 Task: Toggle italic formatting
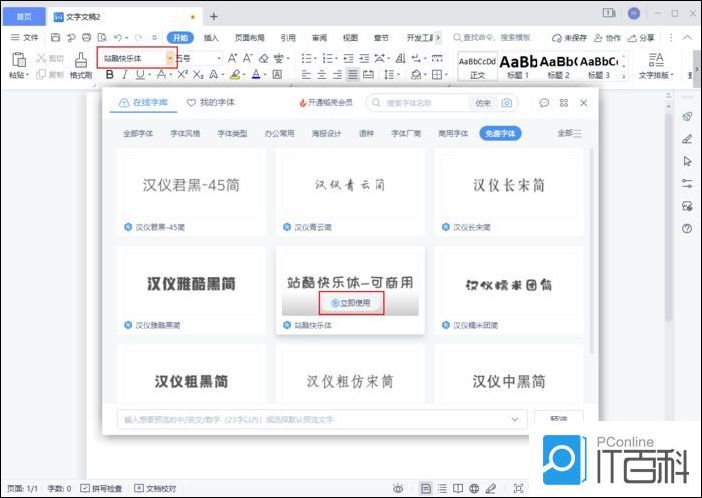125,75
